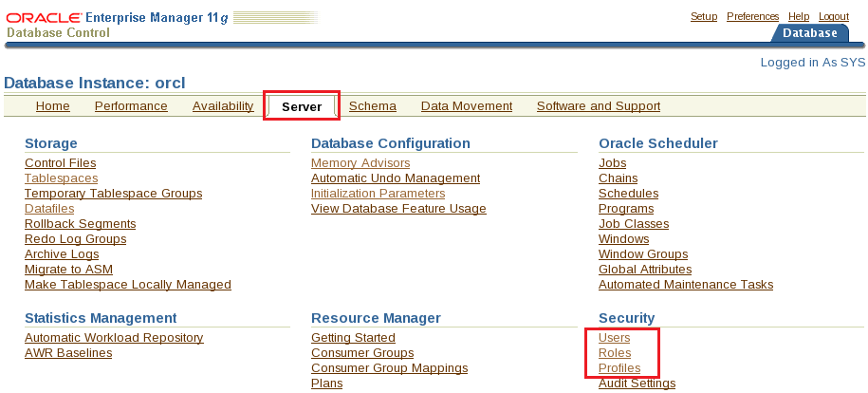Select the Server tab

(302, 106)
